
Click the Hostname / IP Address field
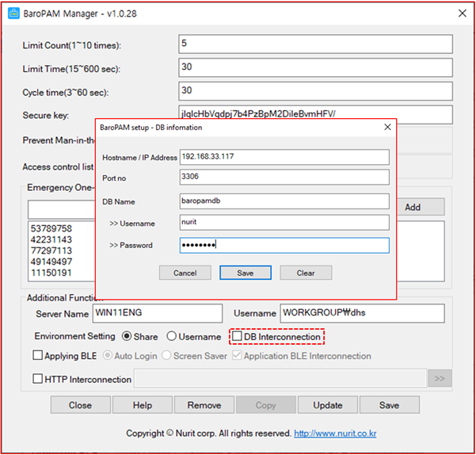click(x=284, y=157)
